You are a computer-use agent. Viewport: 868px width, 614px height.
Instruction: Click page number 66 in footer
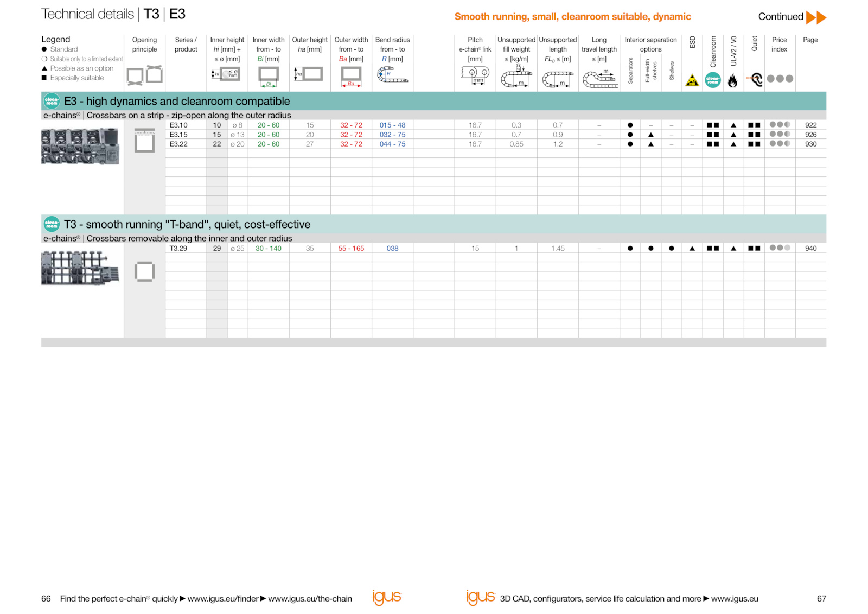pyautogui.click(x=46, y=599)
